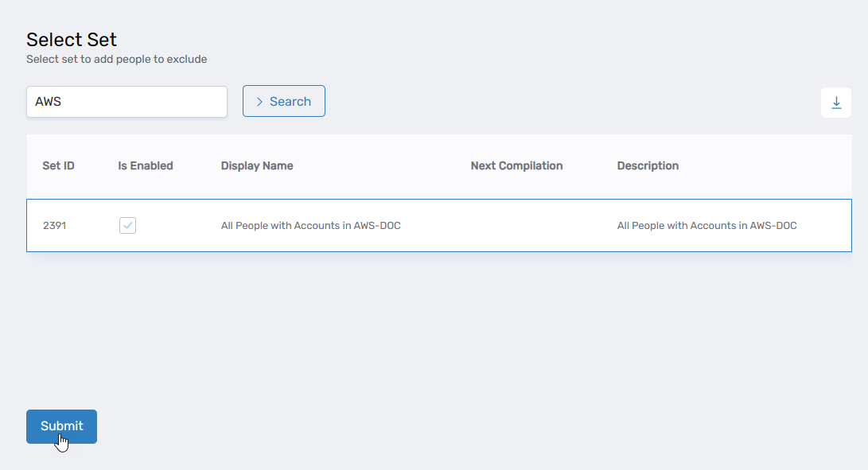Image resolution: width=868 pixels, height=470 pixels.
Task: Click the Next Compilation column header
Action: [516, 166]
